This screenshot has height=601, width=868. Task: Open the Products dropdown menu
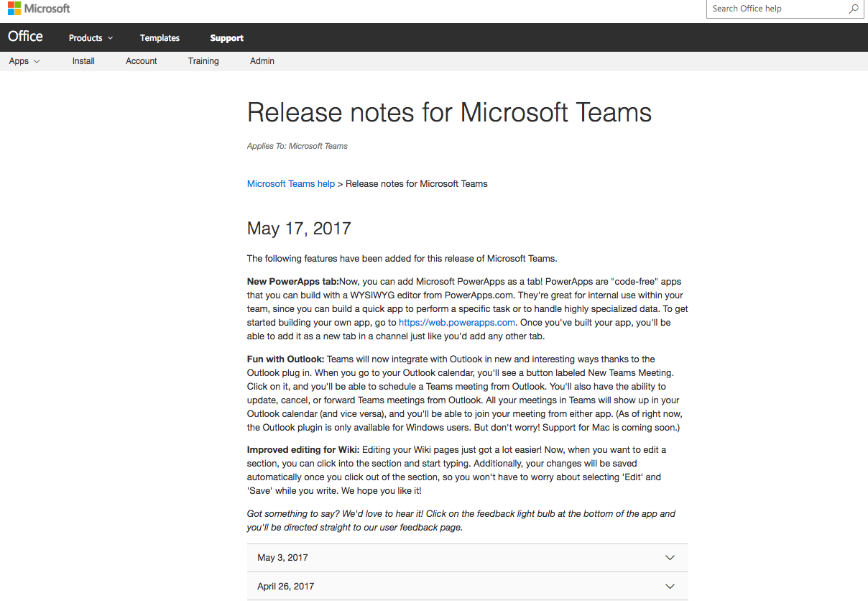(x=91, y=38)
